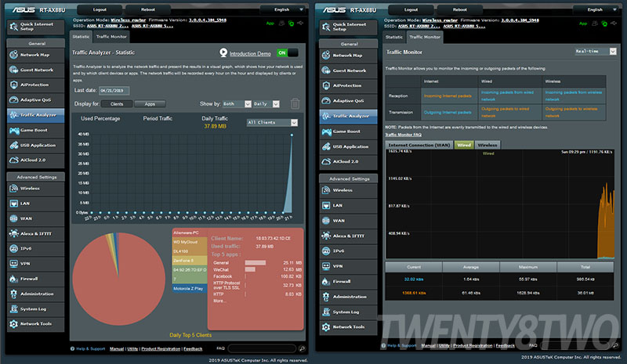Open Game Boost in right window sidebar
The width and height of the screenshot is (627, 364).
click(348, 131)
